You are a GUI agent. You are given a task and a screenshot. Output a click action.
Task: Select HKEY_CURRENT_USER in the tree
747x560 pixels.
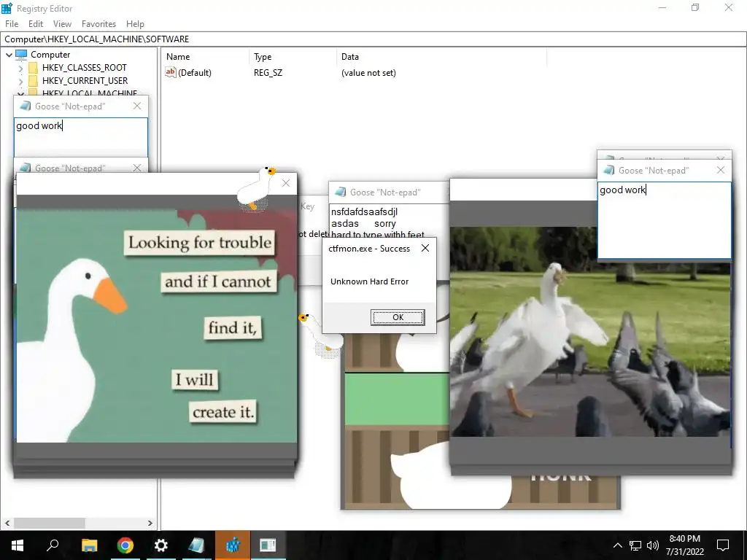coord(85,81)
